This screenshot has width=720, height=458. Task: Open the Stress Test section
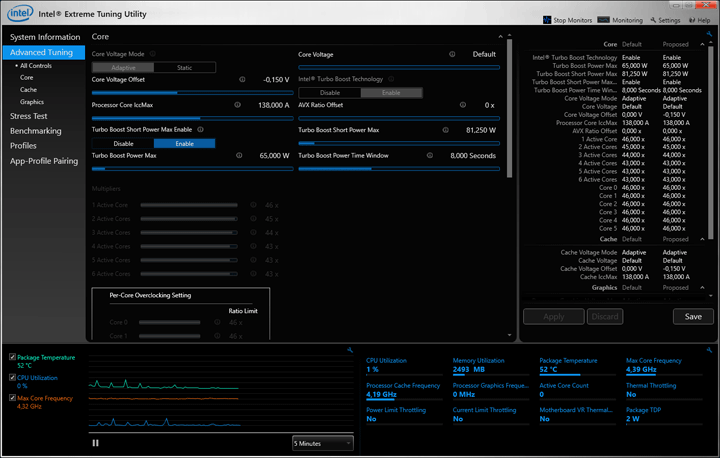coord(29,116)
